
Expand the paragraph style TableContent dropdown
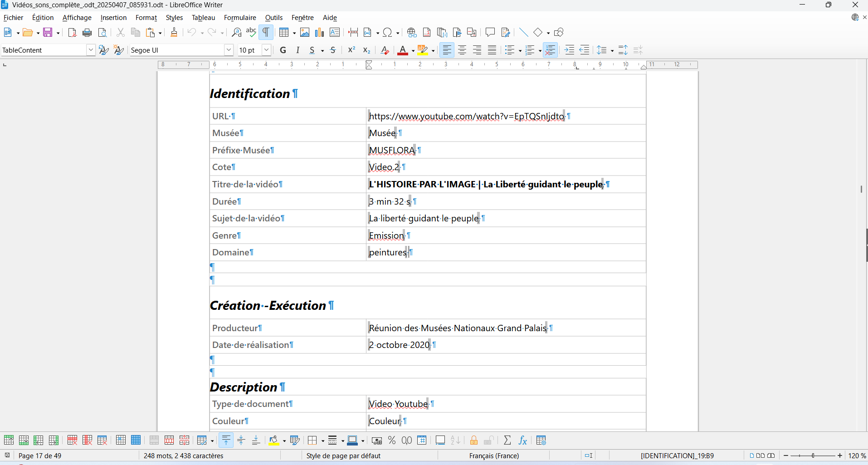click(x=91, y=50)
